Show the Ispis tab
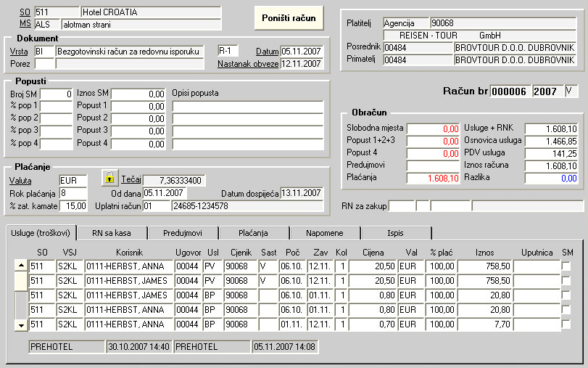This screenshot has height=368, width=588. pos(396,233)
